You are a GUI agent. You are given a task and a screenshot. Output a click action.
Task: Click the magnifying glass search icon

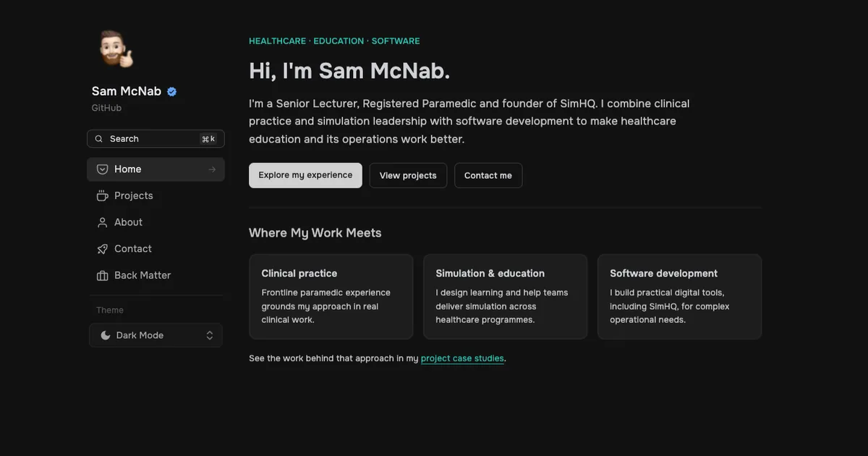[99, 139]
